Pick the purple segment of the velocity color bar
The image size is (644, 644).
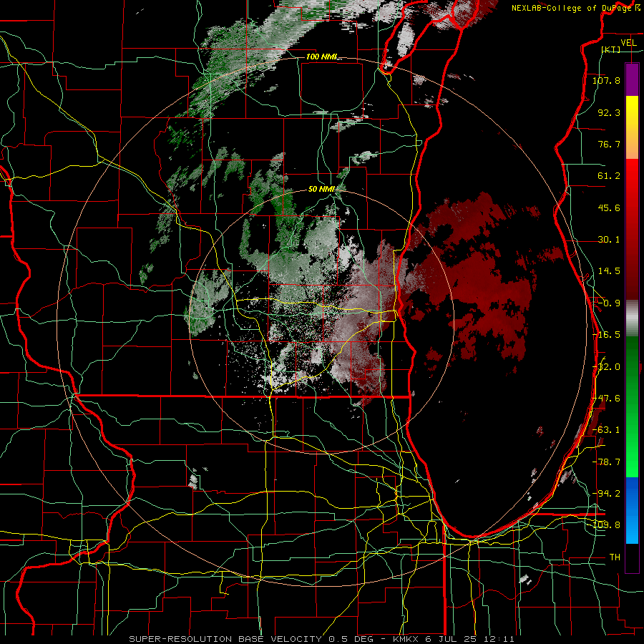coord(632,79)
